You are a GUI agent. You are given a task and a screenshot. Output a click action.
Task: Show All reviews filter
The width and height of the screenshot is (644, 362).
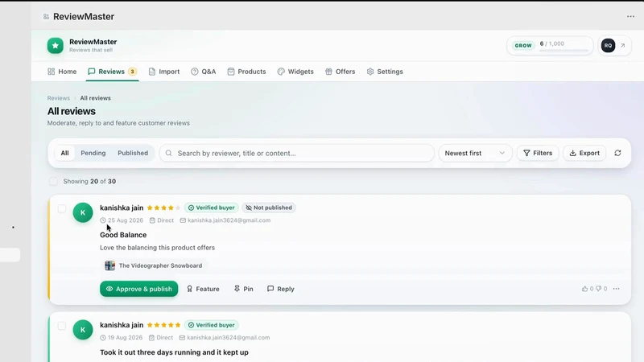click(65, 153)
